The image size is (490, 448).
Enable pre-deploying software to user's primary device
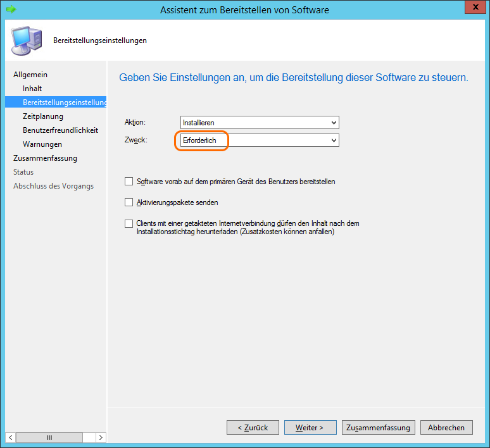tap(129, 182)
